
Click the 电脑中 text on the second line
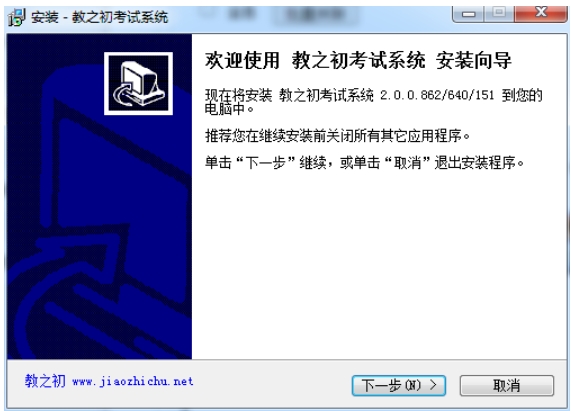pos(225,109)
